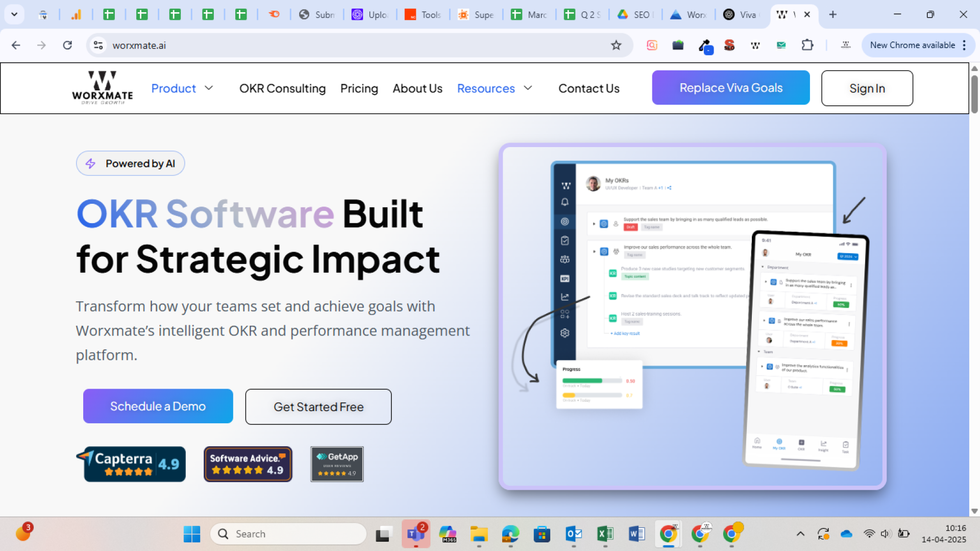Image resolution: width=980 pixels, height=551 pixels.
Task: Open the Pricing page
Action: (x=359, y=88)
